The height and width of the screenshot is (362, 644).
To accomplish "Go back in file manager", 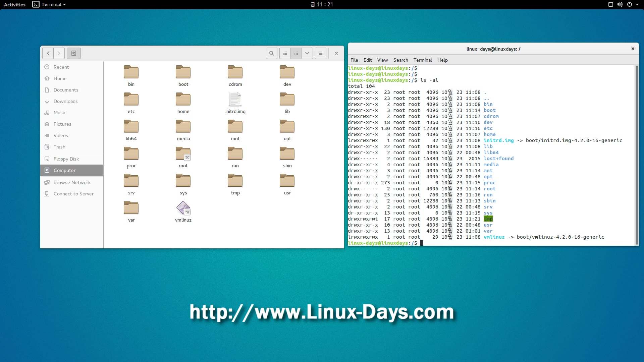I will (x=48, y=53).
